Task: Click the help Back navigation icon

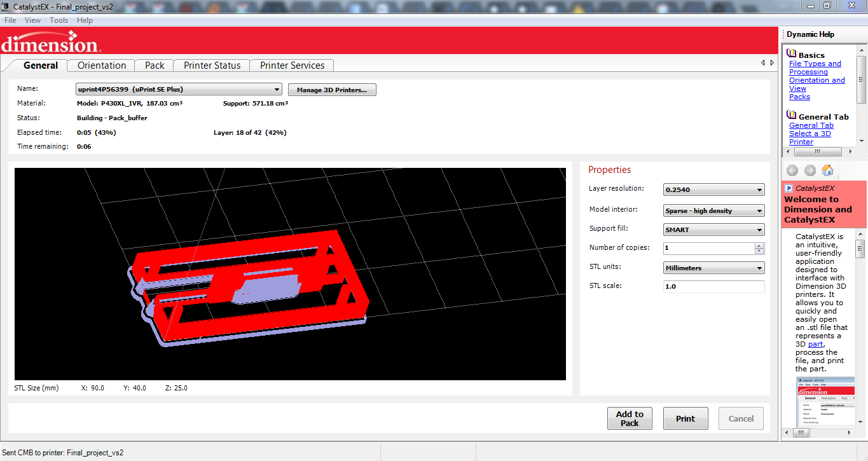Action: [x=792, y=170]
